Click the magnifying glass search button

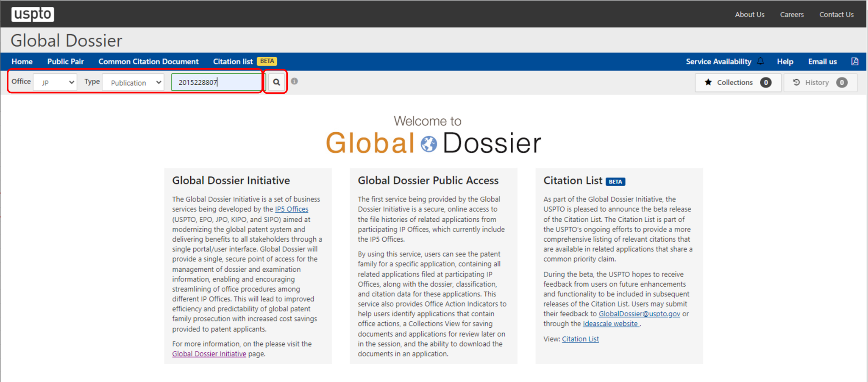(x=276, y=82)
